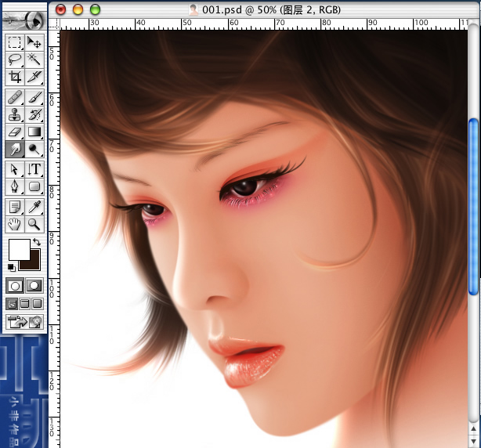Select the Move tool
Image resolution: width=481 pixels, height=448 pixels.
pos(34,42)
